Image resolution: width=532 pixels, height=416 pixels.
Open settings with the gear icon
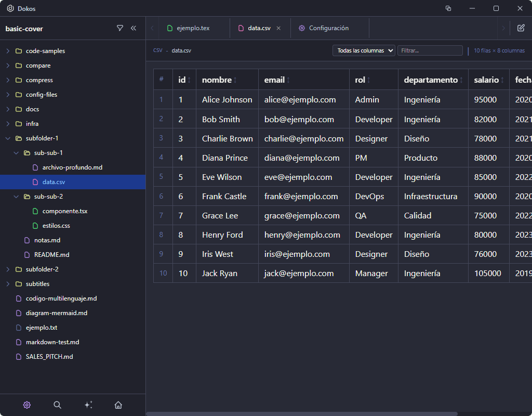point(26,405)
